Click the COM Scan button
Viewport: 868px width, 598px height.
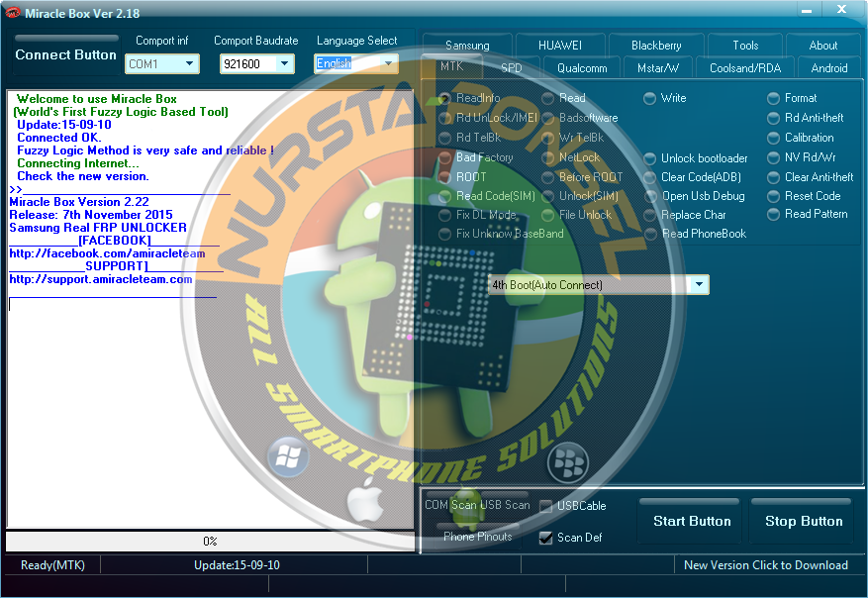pyautogui.click(x=450, y=505)
